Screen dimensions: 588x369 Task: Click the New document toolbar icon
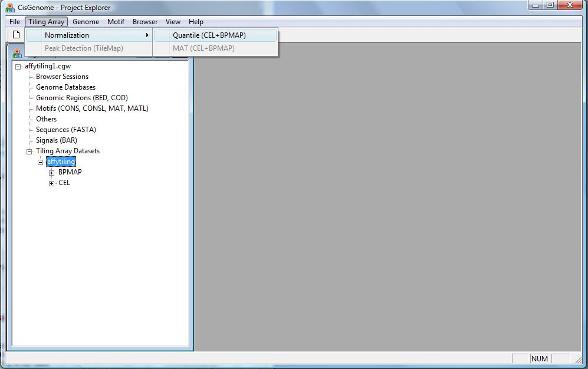(x=16, y=35)
